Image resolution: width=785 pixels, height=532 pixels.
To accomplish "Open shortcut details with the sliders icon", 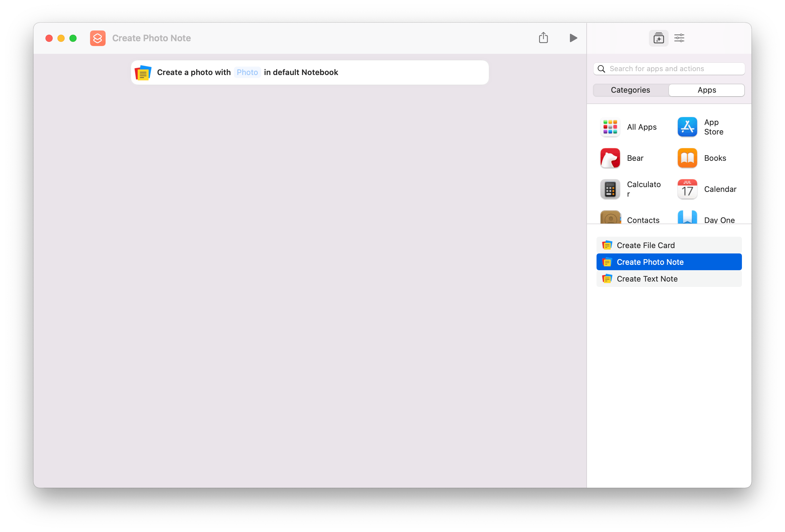I will 679,38.
